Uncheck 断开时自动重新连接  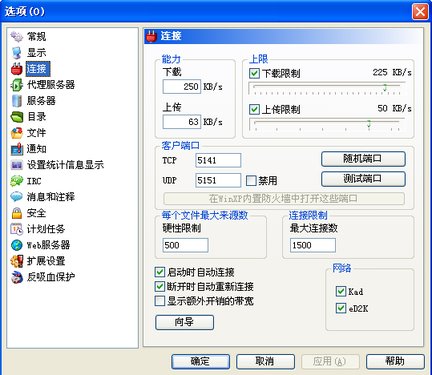pyautogui.click(x=160, y=286)
